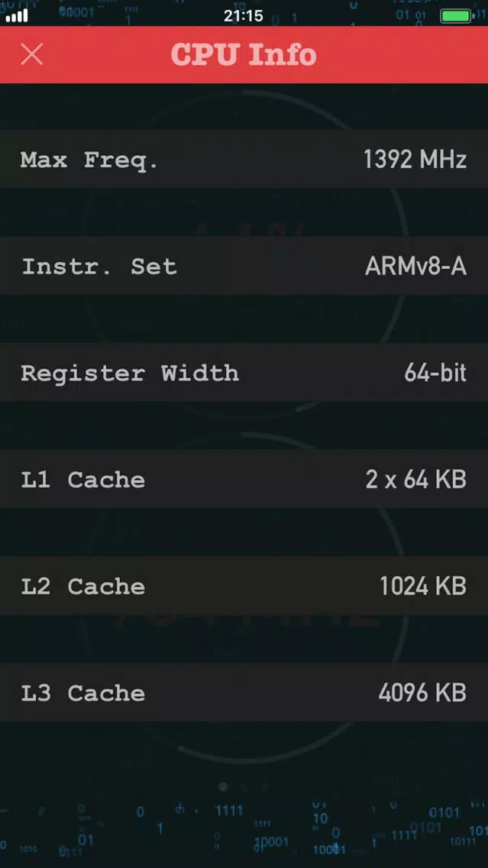Tap the cellular signal bars icon

(17, 15)
